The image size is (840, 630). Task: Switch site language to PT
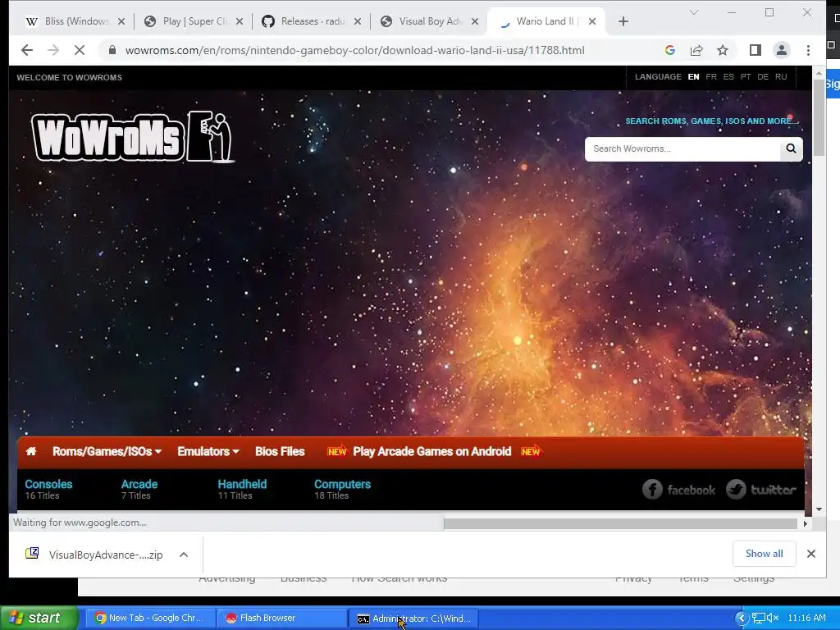coord(746,76)
